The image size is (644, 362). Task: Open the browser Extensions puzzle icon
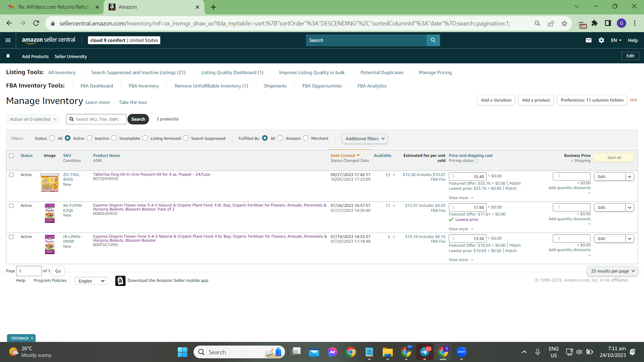[595, 23]
